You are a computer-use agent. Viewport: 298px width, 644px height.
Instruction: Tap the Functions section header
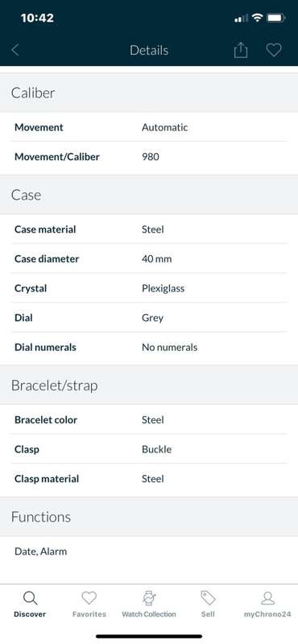(149, 517)
